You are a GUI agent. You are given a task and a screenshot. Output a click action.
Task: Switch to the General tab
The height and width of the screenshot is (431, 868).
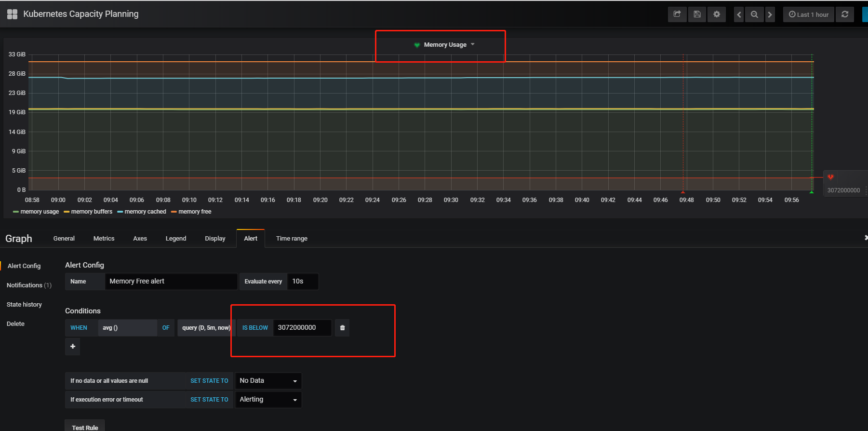tap(64, 239)
